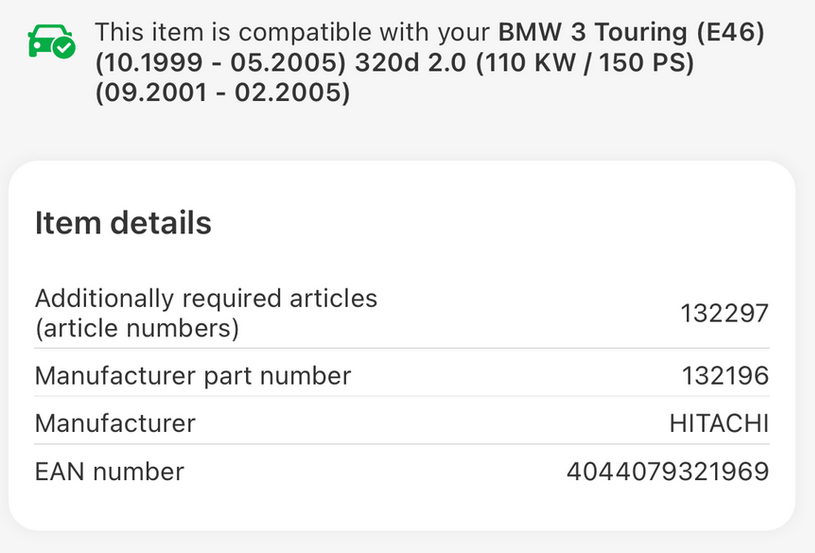Click the green checkmark badge on car icon
The height and width of the screenshot is (553, 815).
(63, 48)
